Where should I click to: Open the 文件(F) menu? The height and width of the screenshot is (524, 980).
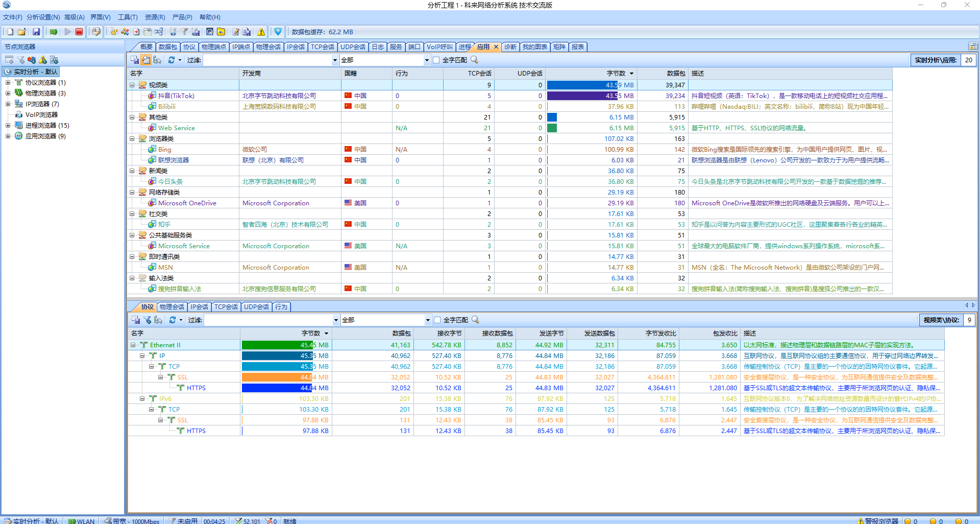(x=12, y=17)
